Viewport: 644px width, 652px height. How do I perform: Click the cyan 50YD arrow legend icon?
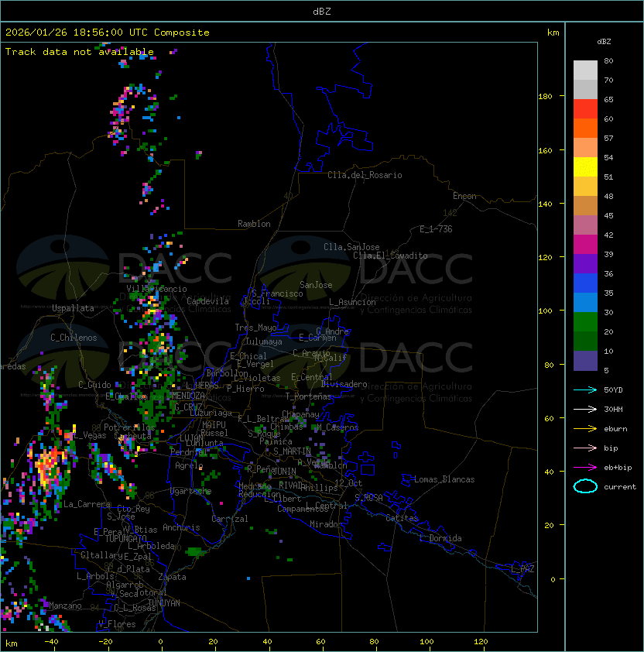585,389
